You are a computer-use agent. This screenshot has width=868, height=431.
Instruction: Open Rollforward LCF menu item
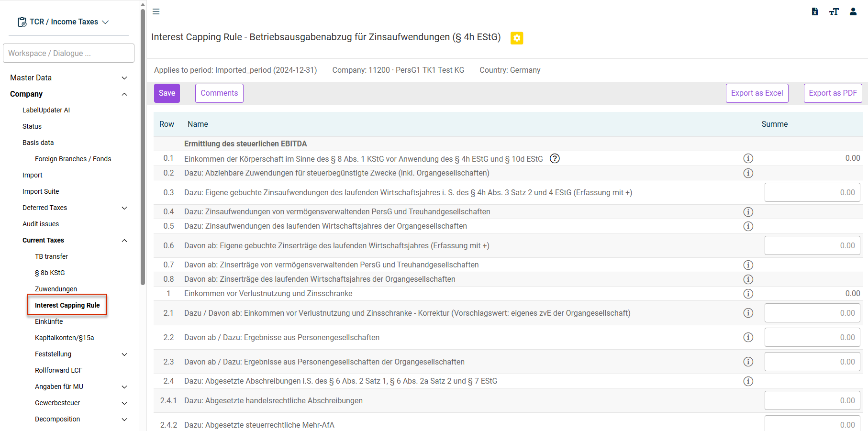(59, 370)
